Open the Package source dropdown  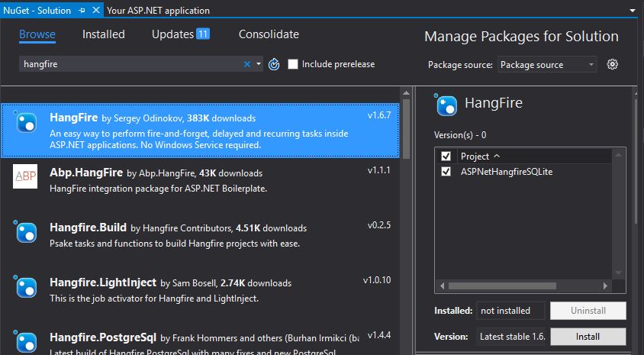pyautogui.click(x=547, y=64)
